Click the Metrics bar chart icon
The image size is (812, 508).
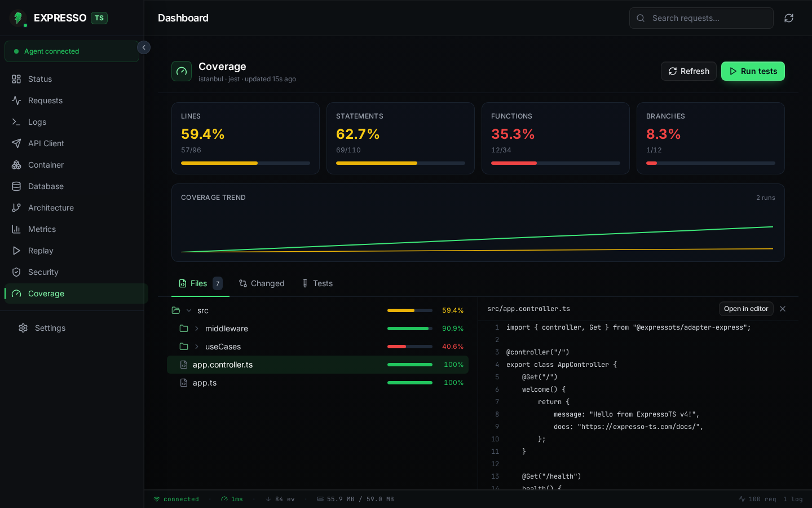(x=16, y=229)
